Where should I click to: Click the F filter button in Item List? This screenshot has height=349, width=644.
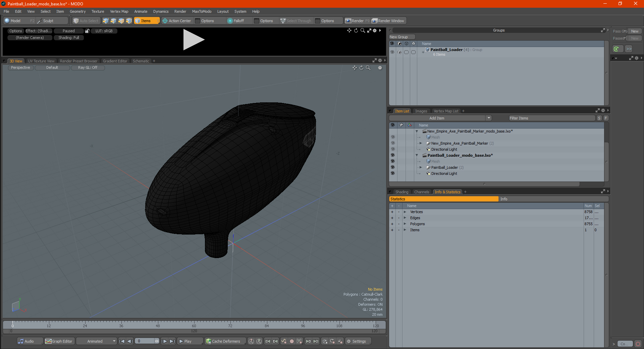click(x=606, y=118)
